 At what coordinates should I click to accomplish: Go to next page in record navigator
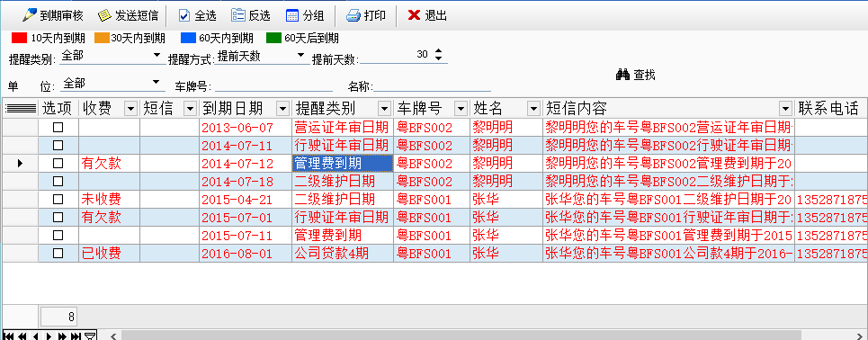pyautogui.click(x=63, y=336)
